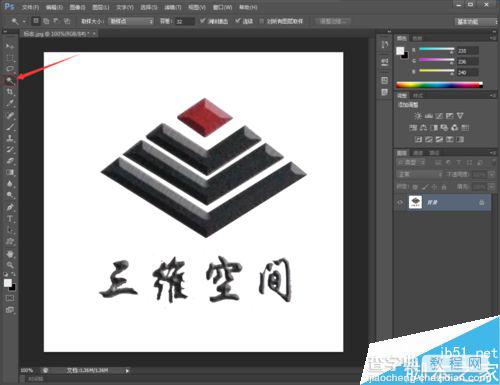Open the File menu

tap(30, 7)
